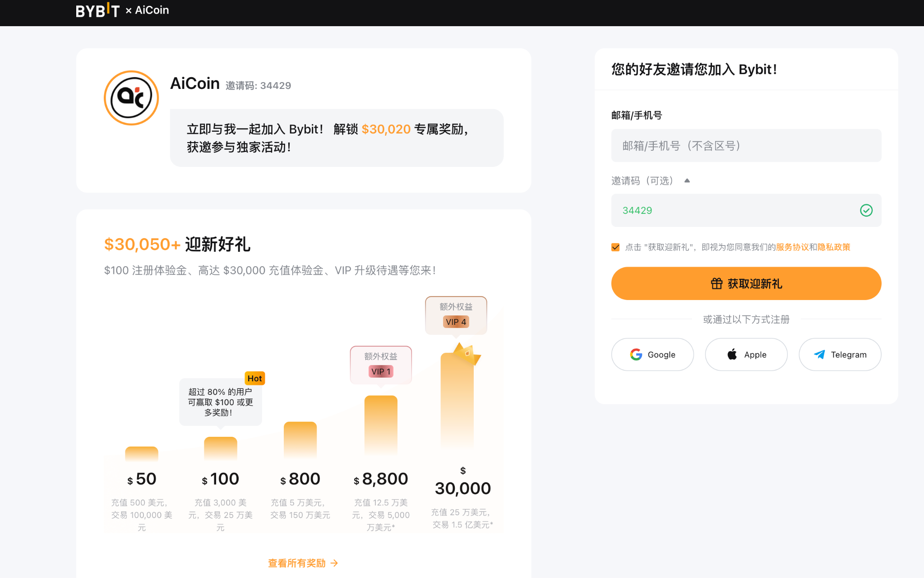
Task: Click the VIP 4 badge
Action: pyautogui.click(x=456, y=322)
